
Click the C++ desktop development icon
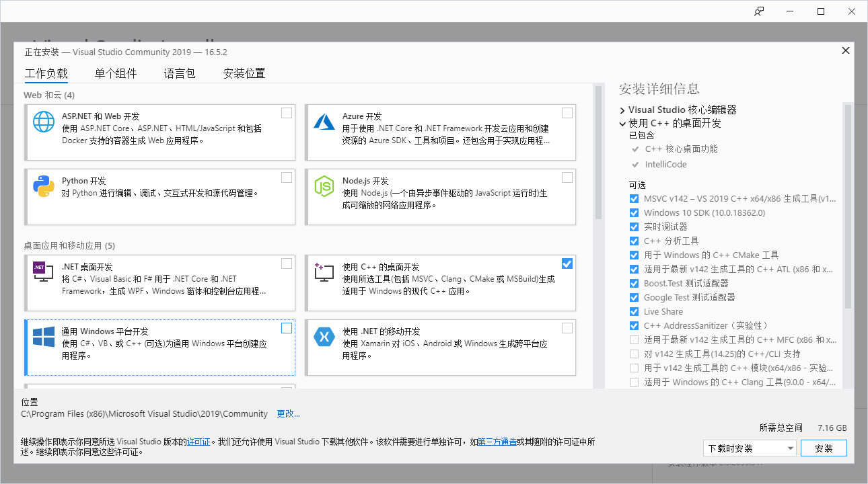tap(324, 272)
